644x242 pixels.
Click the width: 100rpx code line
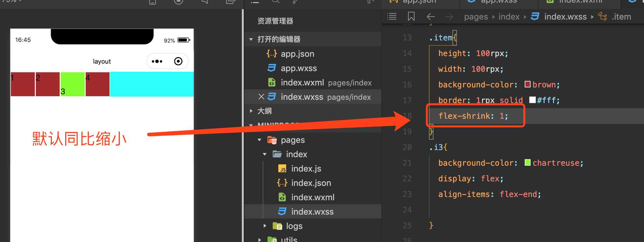471,69
